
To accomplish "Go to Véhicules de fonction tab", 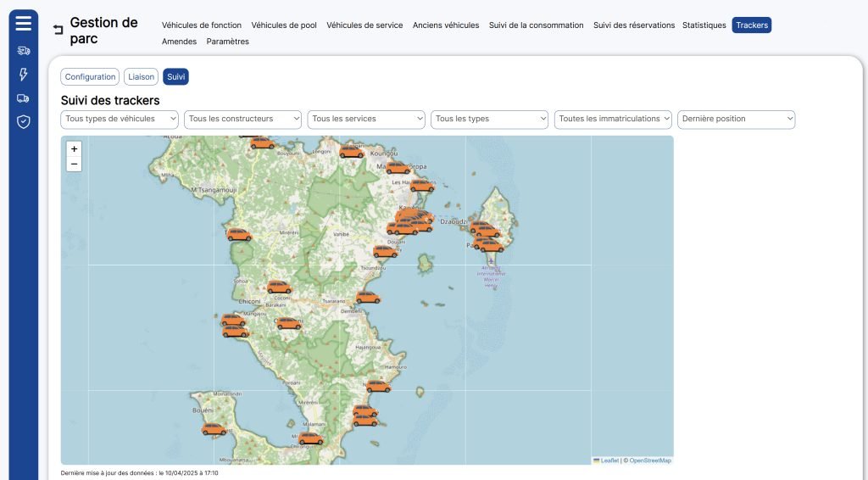I will point(202,25).
